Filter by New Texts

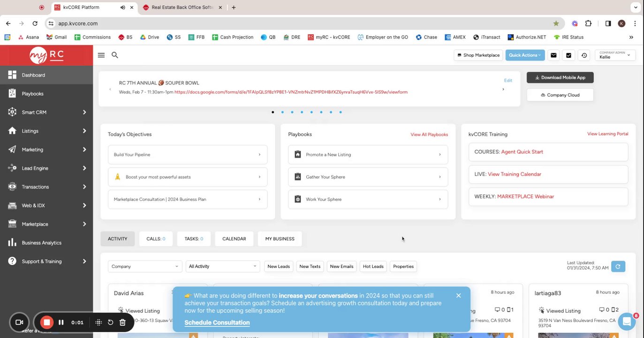[x=310, y=267]
